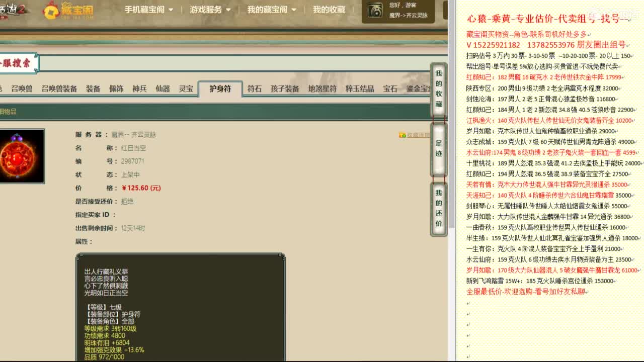Switch to the 仙器 tab
This screenshot has width=644, height=362.
tap(163, 88)
